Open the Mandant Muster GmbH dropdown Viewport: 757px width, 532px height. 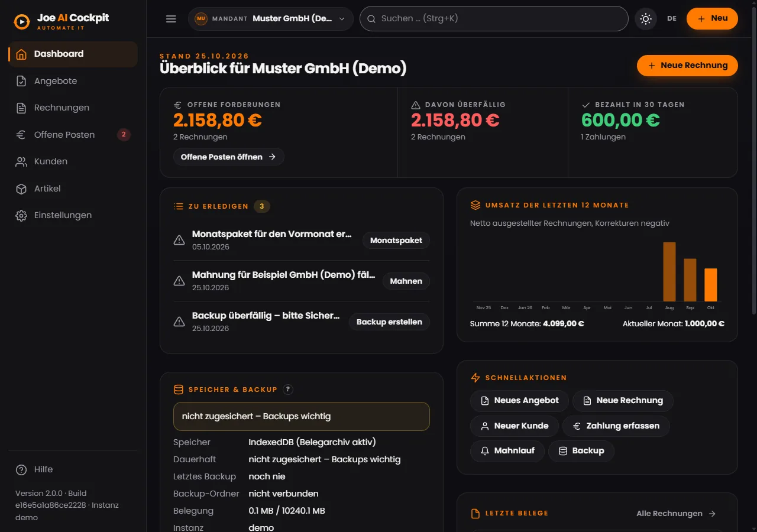[271, 19]
